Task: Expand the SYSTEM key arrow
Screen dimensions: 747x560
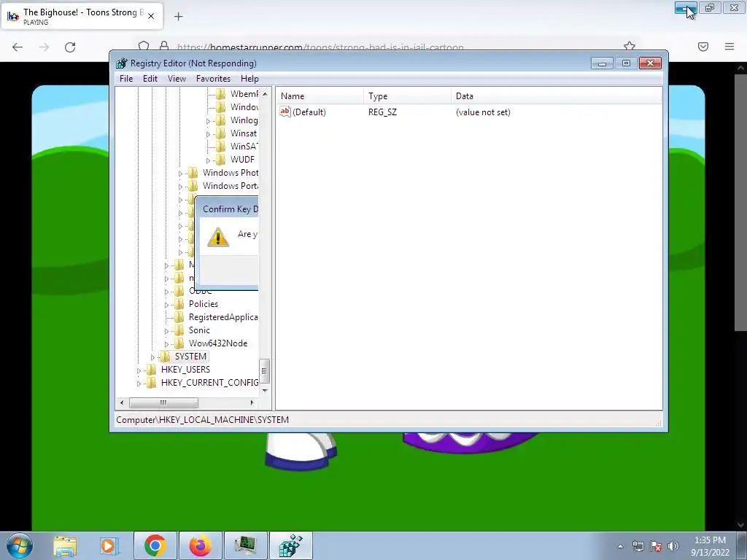Action: coord(152,357)
